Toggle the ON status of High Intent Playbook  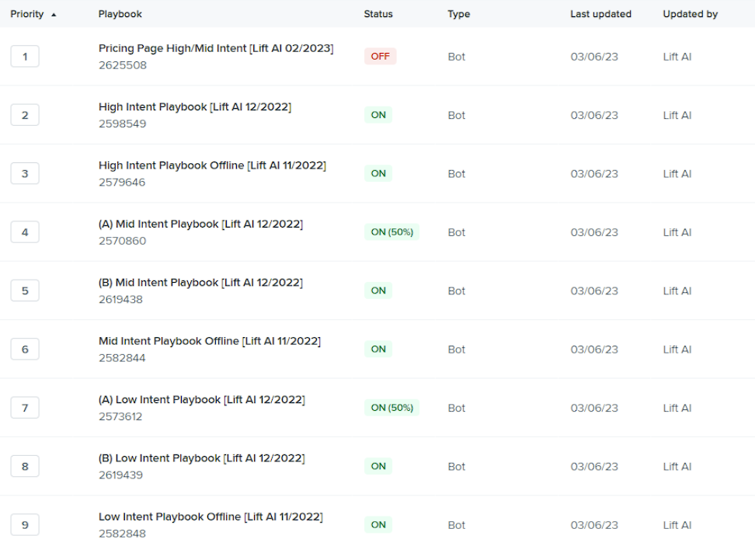(x=378, y=114)
